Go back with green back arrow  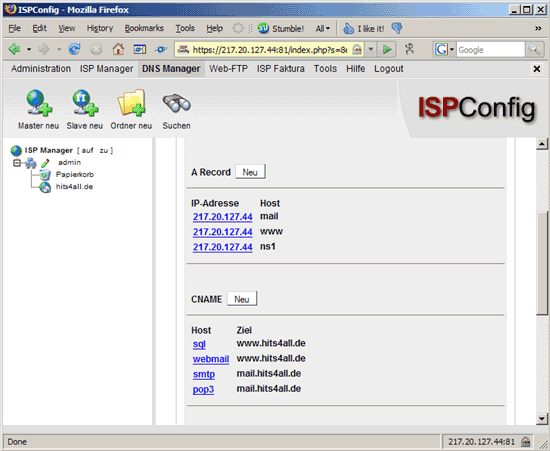point(14,49)
